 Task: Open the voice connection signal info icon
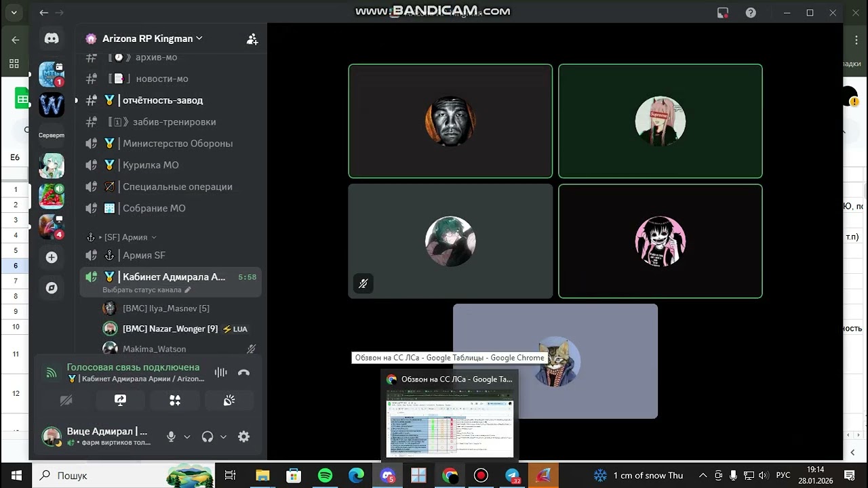(51, 372)
